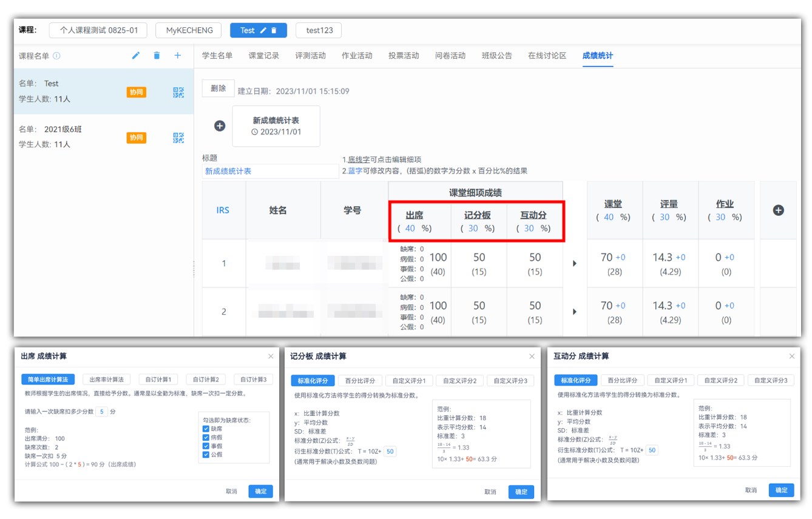Toggle the 病假 checkbox
Viewport: 812px width, 519px height.
[x=206, y=437]
